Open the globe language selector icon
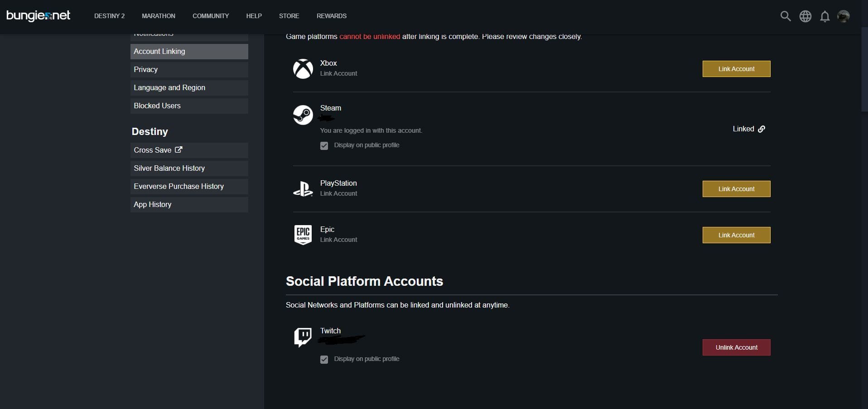The width and height of the screenshot is (868, 409). [805, 16]
